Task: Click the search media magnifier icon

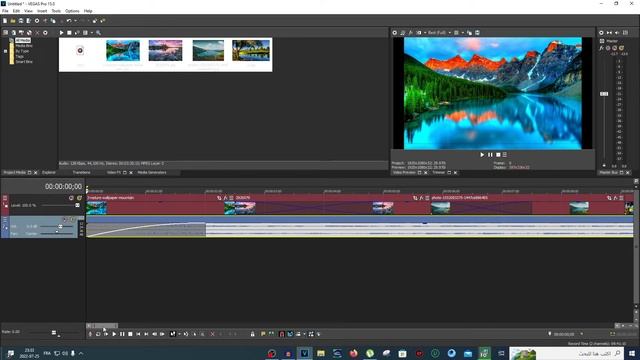Action: 98,33
